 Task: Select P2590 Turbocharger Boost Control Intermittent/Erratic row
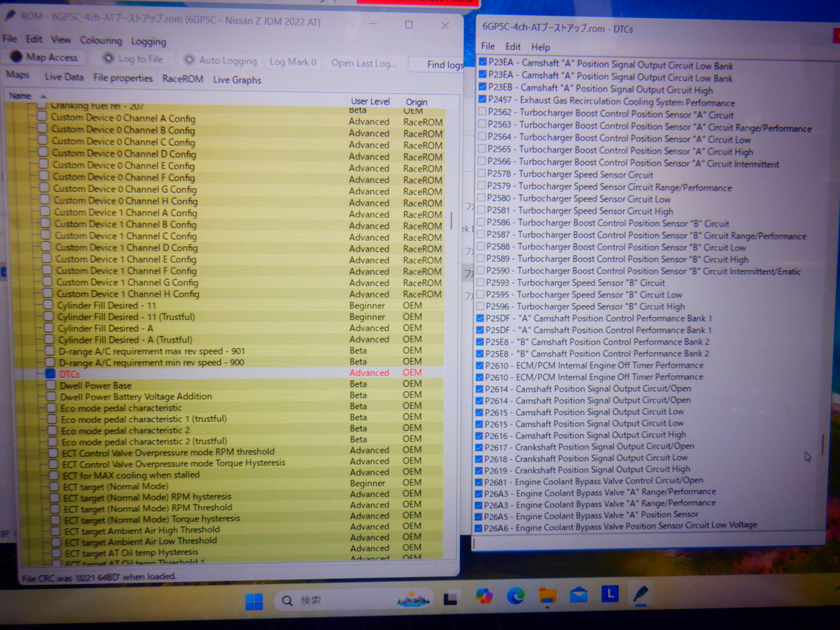pyautogui.click(x=643, y=271)
